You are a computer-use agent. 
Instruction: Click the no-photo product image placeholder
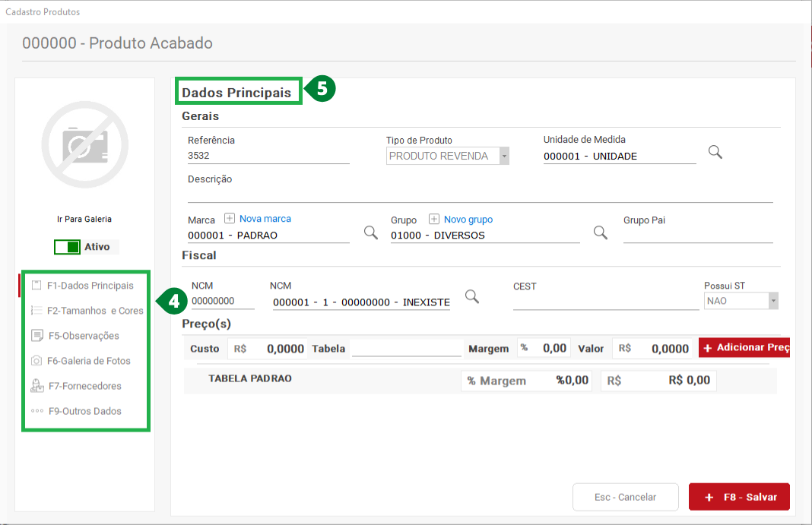point(85,145)
